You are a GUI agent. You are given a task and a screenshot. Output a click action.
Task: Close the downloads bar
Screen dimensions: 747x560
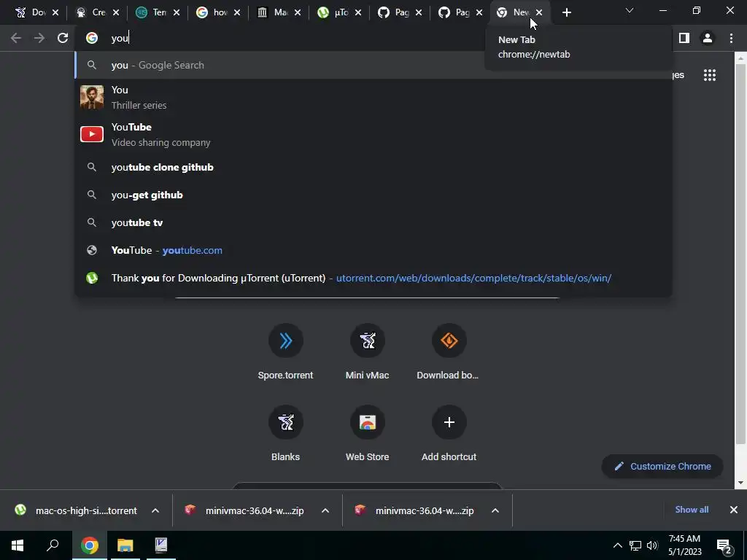coord(734,510)
